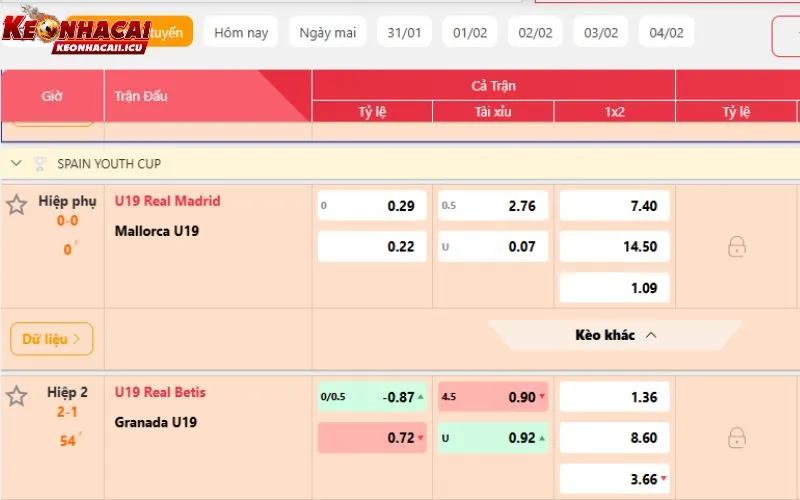Viewport: 800px width, 500px height.
Task: Collapse the Kèo khác panel
Action: point(615,335)
